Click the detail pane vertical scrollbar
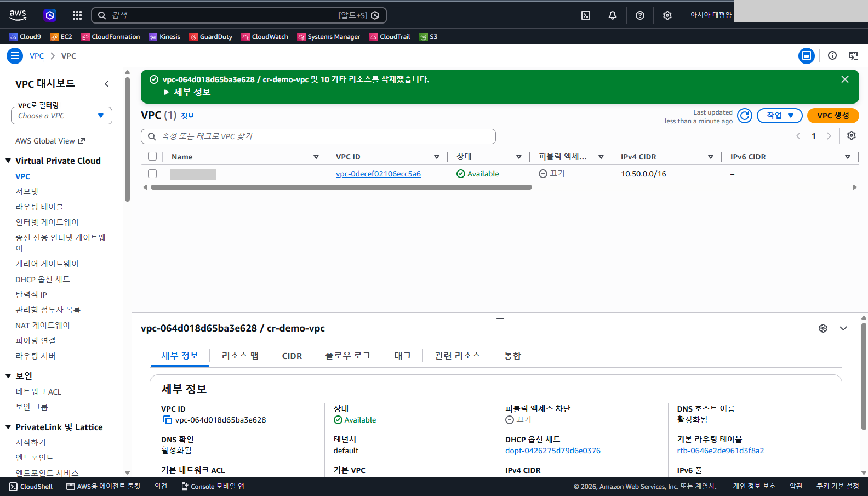 tap(864, 377)
